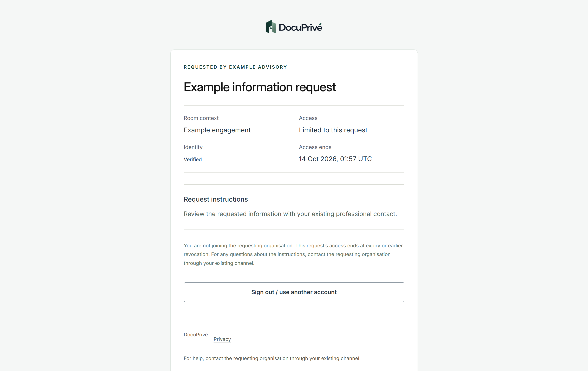Image resolution: width=588 pixels, height=371 pixels.
Task: Click the "Room context" label
Action: pos(201,118)
